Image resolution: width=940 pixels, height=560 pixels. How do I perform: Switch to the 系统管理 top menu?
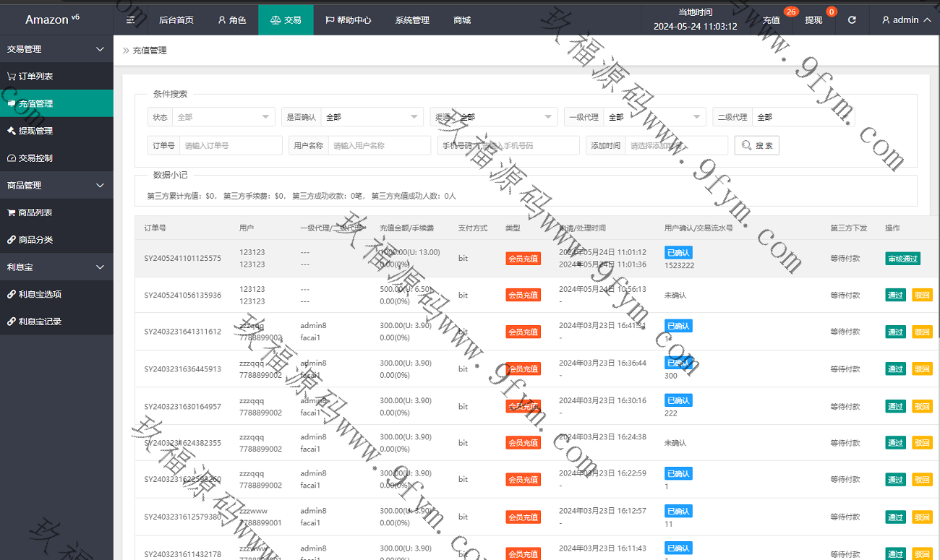412,20
